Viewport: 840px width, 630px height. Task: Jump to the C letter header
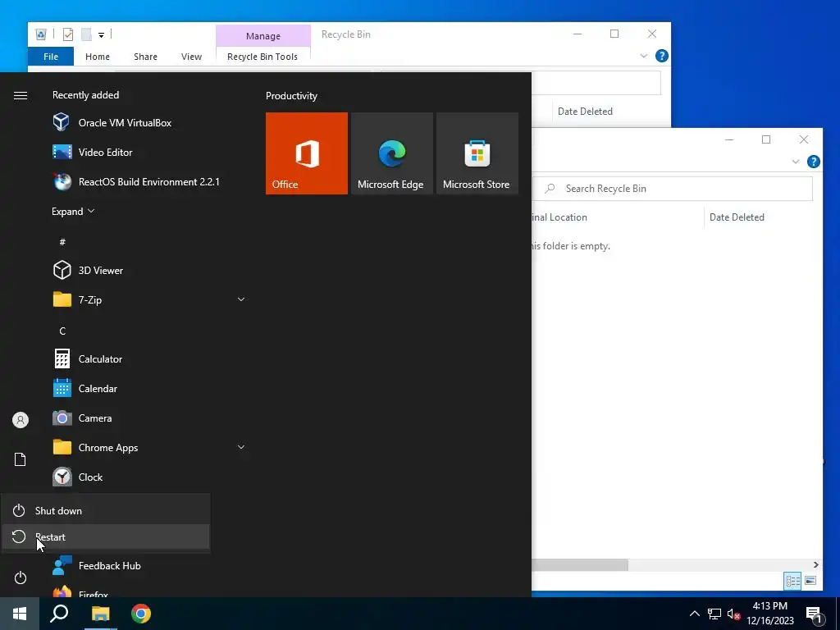click(x=62, y=331)
